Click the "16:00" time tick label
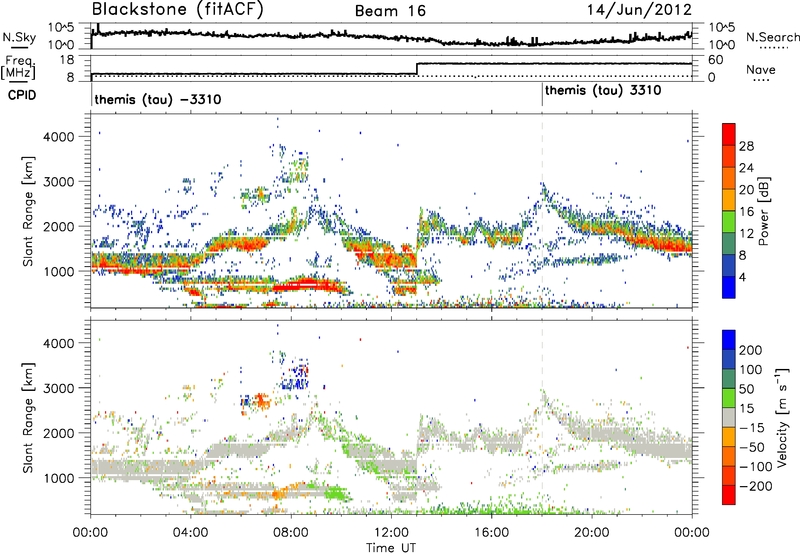Screen dimensions: 800x554 click(x=491, y=533)
